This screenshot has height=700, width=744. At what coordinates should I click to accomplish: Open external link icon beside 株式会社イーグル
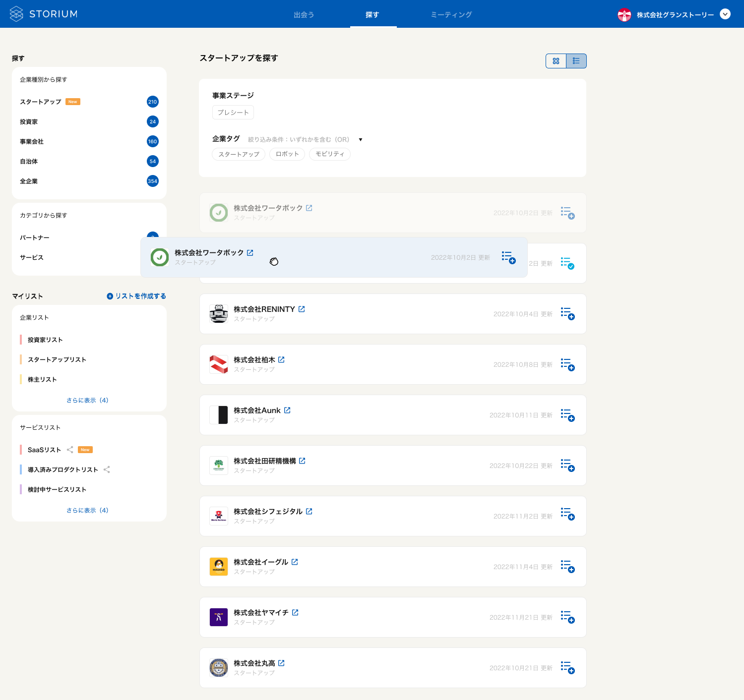tap(295, 562)
